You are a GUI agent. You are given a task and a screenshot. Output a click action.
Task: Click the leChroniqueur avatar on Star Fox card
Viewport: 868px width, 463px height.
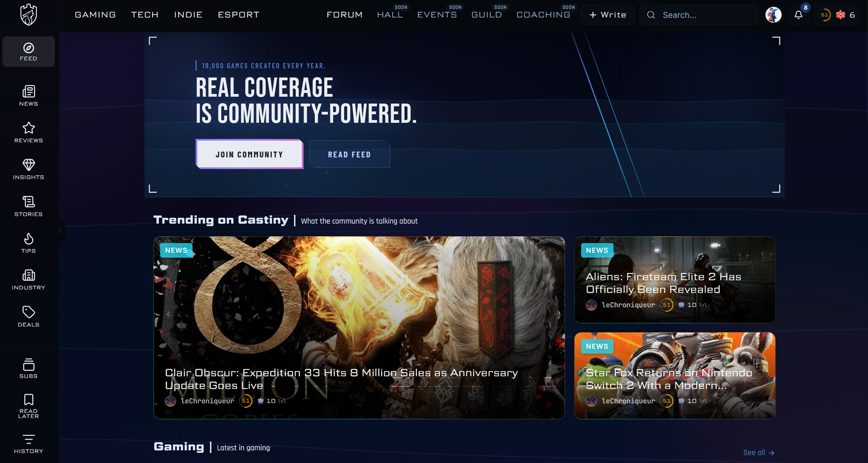[591, 401]
